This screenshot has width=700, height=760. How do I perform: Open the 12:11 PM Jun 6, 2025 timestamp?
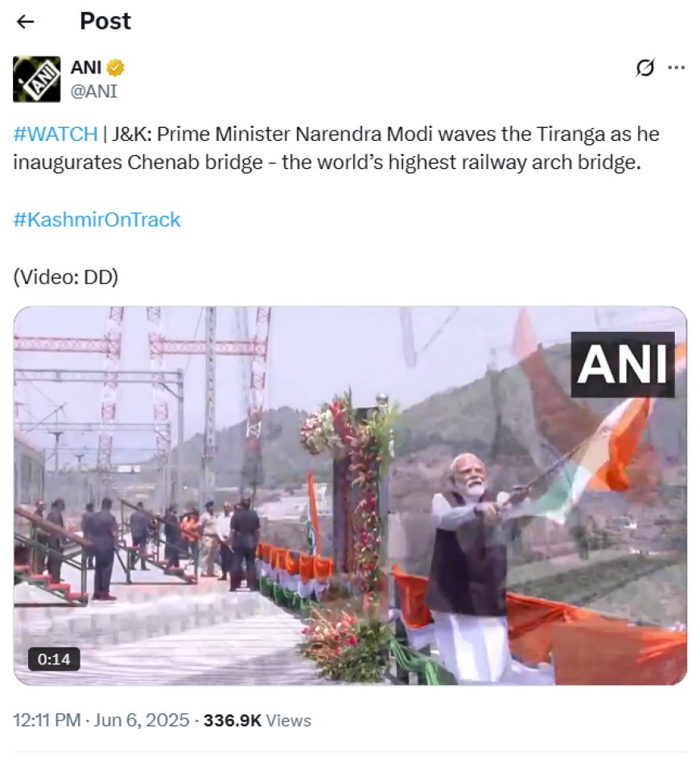tap(101, 721)
